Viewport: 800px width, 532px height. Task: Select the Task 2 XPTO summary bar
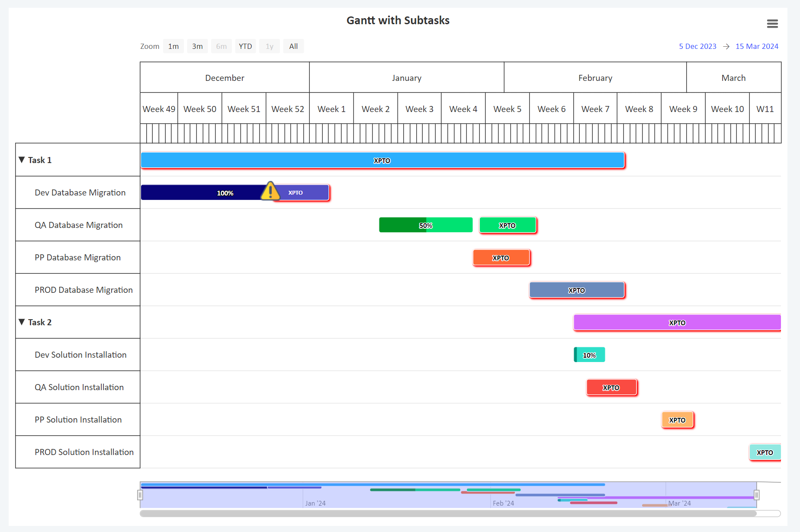(677, 322)
